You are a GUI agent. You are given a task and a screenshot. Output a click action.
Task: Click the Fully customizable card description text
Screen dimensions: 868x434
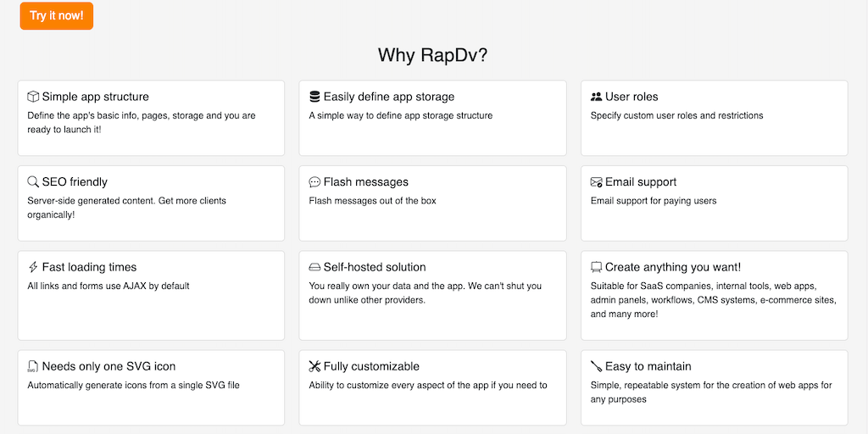coord(428,385)
